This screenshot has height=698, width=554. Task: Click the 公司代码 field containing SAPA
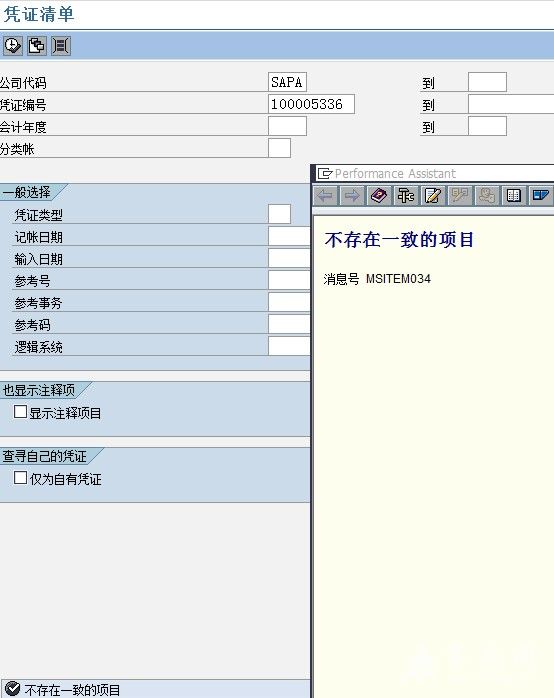(287, 82)
